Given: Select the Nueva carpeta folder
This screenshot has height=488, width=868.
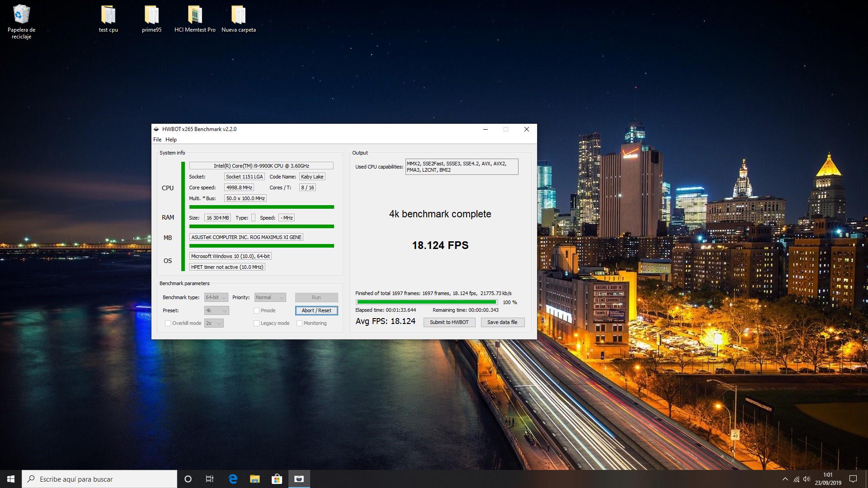Looking at the screenshot, I should [x=238, y=15].
